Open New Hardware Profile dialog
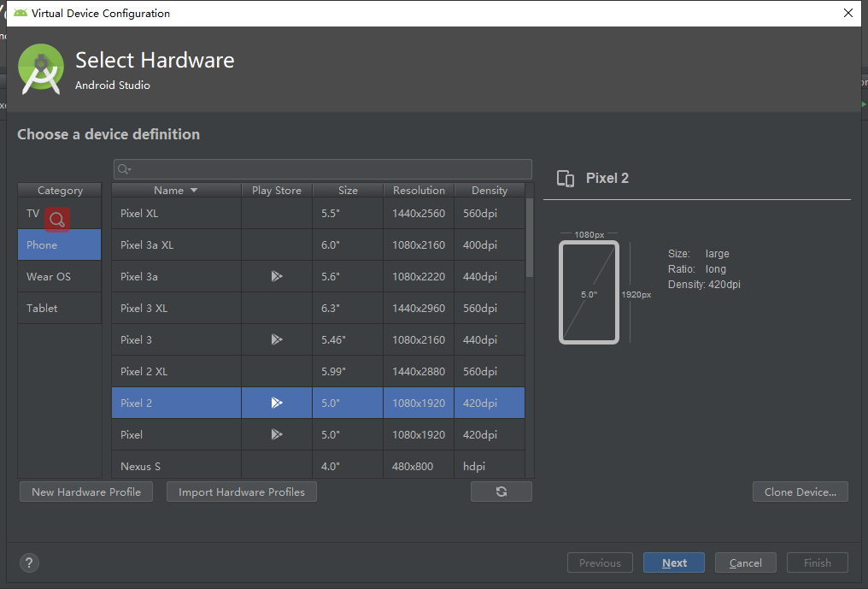 pyautogui.click(x=85, y=492)
